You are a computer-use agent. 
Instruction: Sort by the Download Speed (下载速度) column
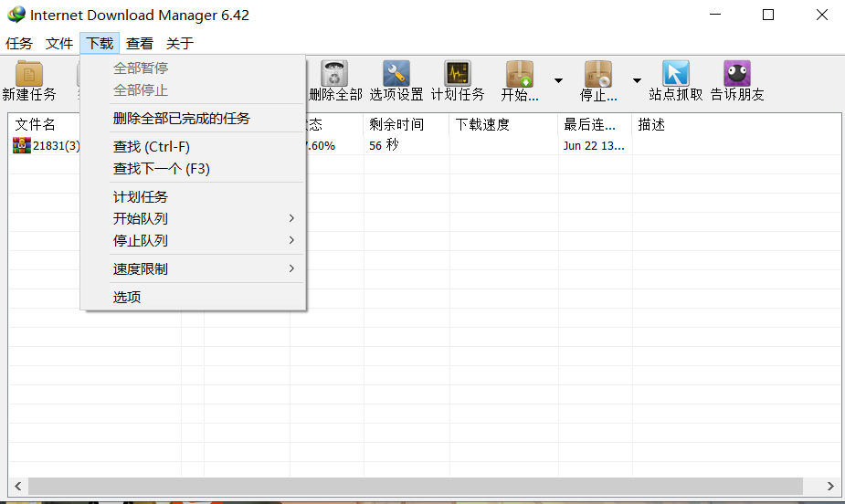(x=502, y=124)
